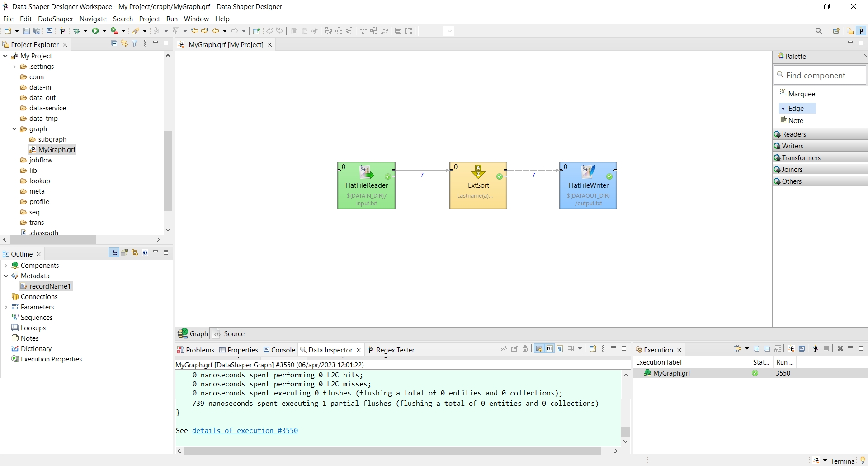Collapse all items in Project Explorer

(x=114, y=43)
